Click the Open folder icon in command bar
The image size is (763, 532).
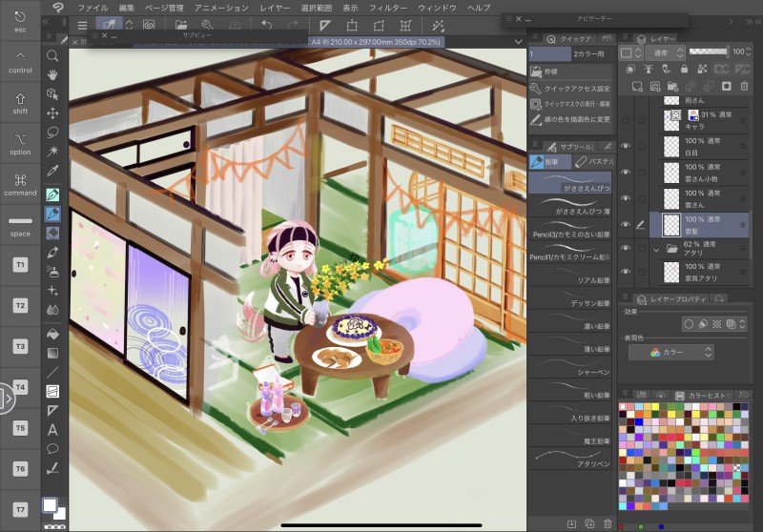click(x=181, y=25)
